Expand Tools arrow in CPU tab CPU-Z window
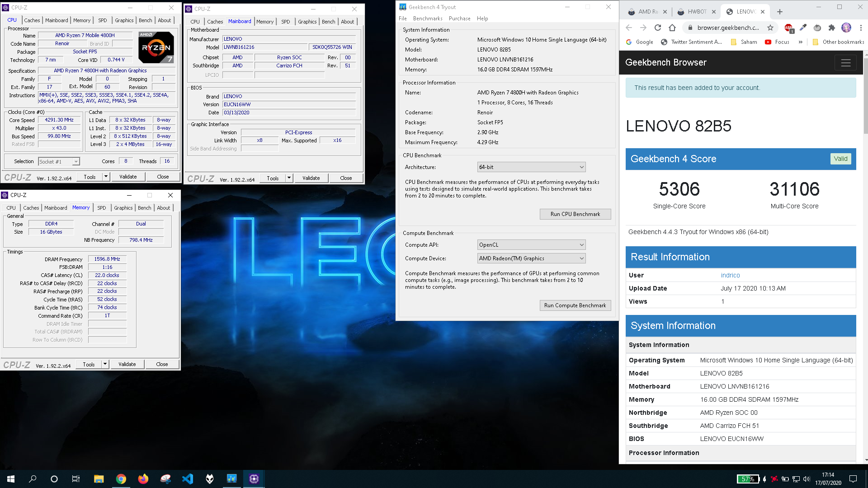This screenshot has width=868, height=488. (106, 177)
